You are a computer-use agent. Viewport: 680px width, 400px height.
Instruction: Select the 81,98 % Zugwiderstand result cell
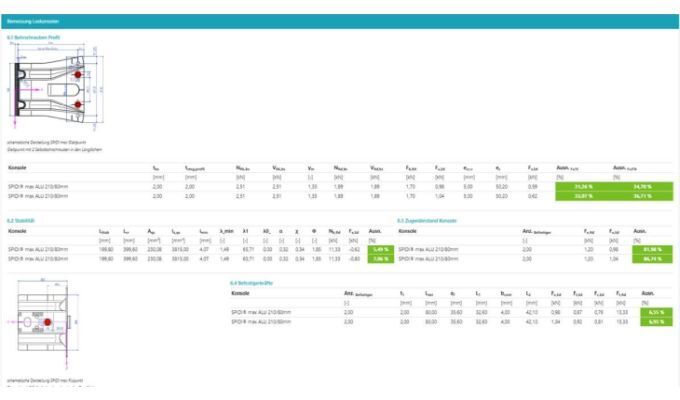[x=653, y=249]
